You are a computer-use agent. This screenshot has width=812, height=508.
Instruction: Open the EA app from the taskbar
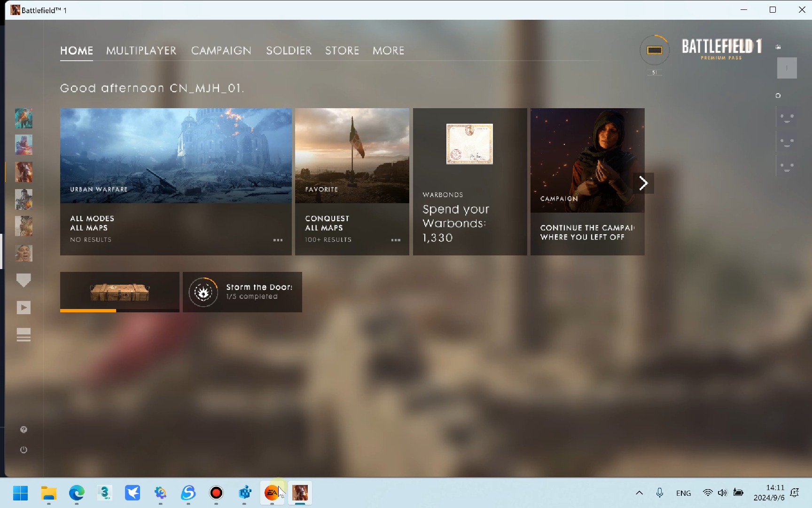(272, 493)
